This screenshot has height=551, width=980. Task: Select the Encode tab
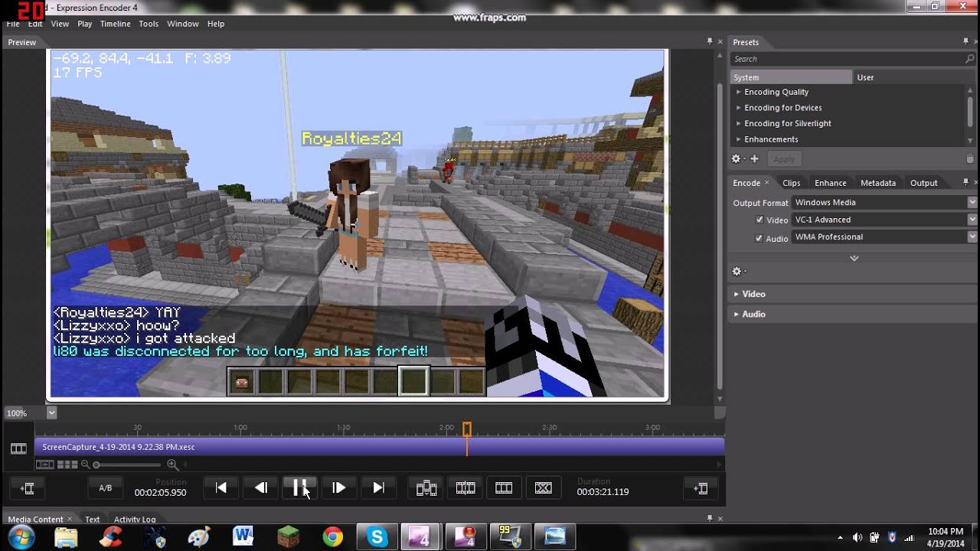746,183
